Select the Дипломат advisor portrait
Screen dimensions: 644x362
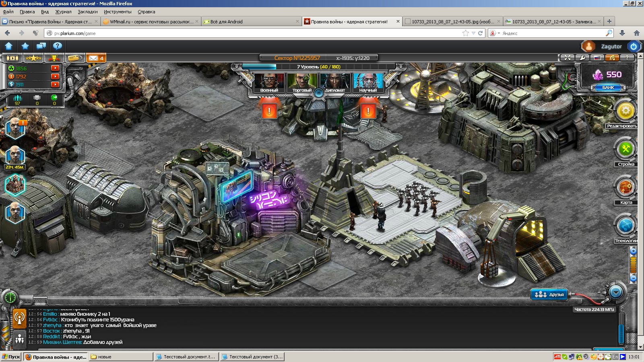(335, 83)
